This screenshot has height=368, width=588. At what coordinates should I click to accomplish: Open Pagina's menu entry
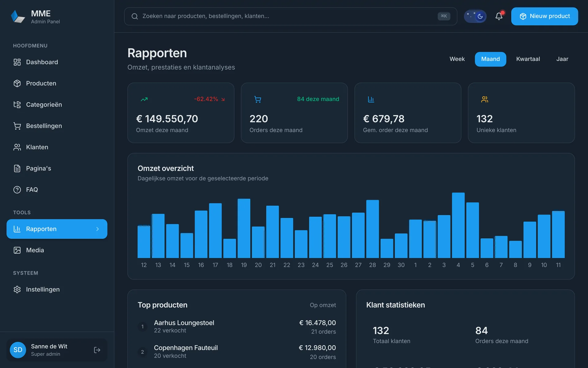(x=57, y=168)
